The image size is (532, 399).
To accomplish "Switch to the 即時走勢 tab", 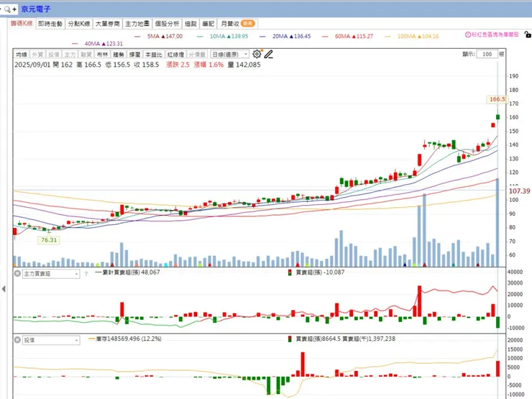I will [x=50, y=24].
